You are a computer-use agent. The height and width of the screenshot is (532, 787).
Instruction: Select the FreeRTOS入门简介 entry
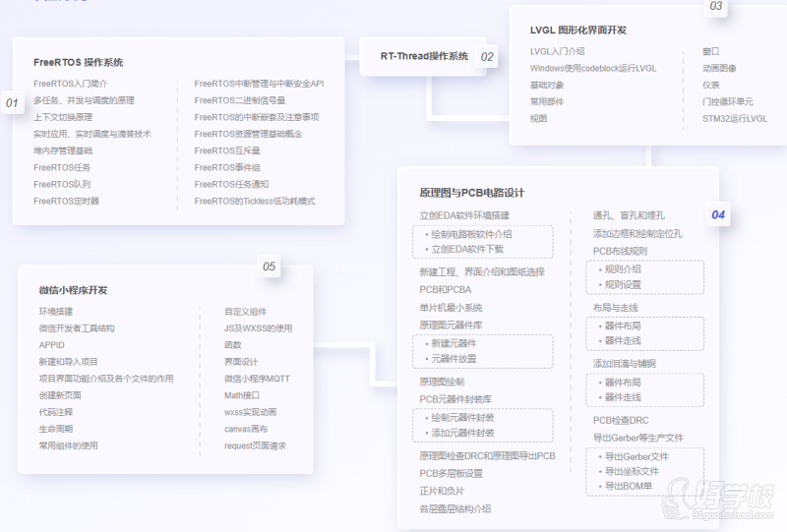pos(70,84)
